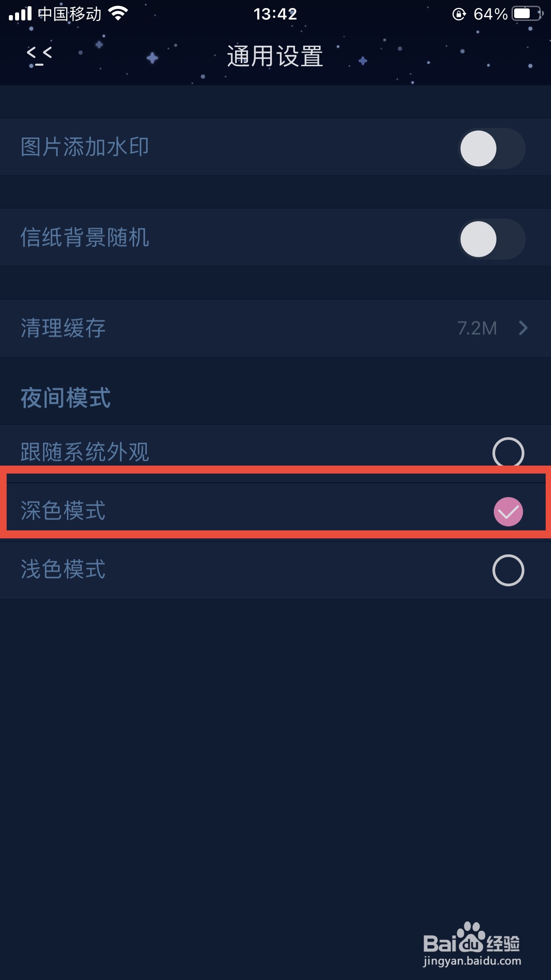
Task: Tap the battery indicator icon
Action: [x=527, y=14]
